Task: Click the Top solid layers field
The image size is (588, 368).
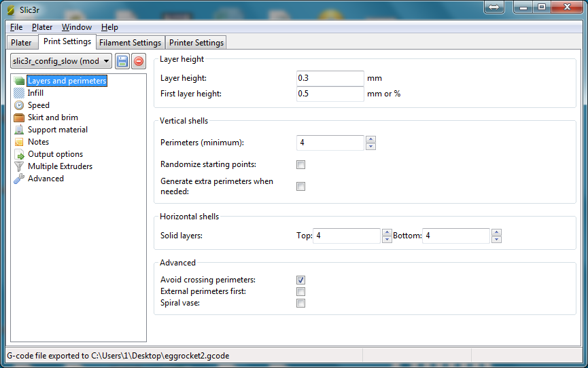Action: pyautogui.click(x=347, y=236)
